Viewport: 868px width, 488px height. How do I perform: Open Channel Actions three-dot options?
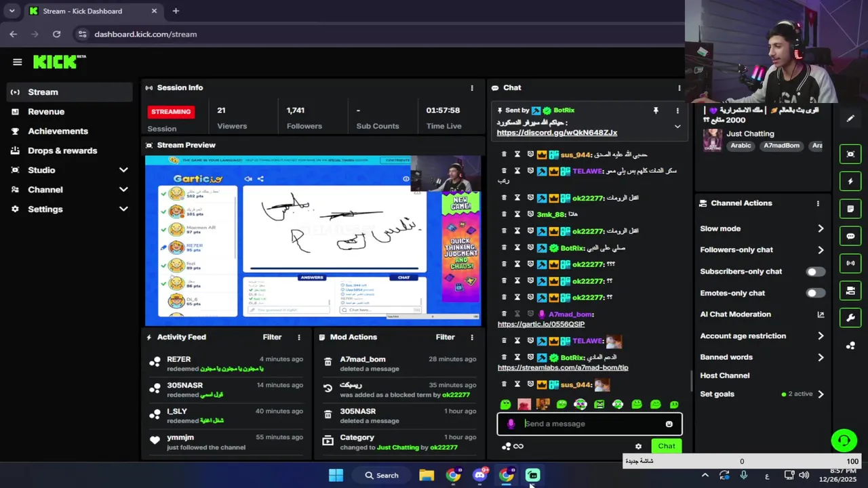[818, 203]
